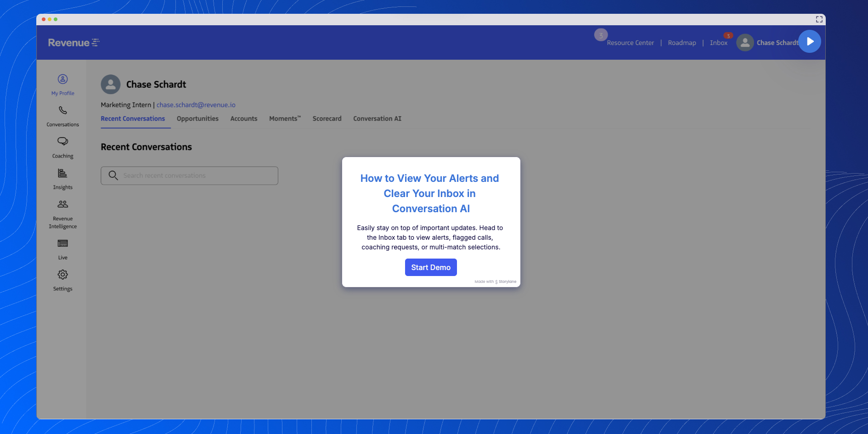
Task: Click the search magnifier in conversations search
Action: point(113,175)
